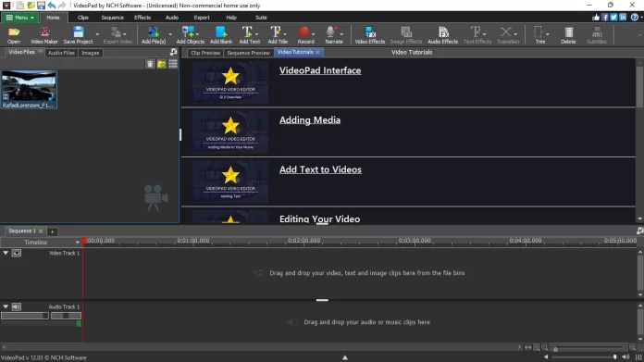The height and width of the screenshot is (362, 644).
Task: Delete selected file in the bin panel
Action: coord(150,64)
